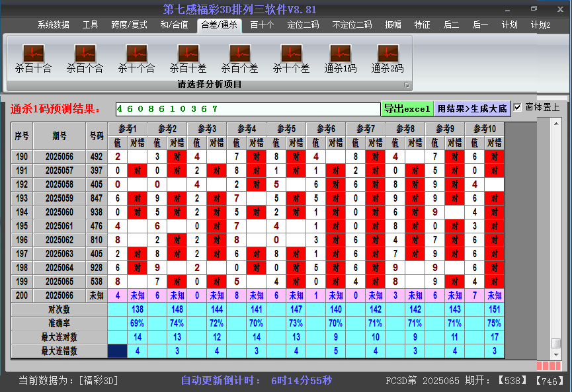Restore the application window size

pyautogui.click(x=534, y=9)
